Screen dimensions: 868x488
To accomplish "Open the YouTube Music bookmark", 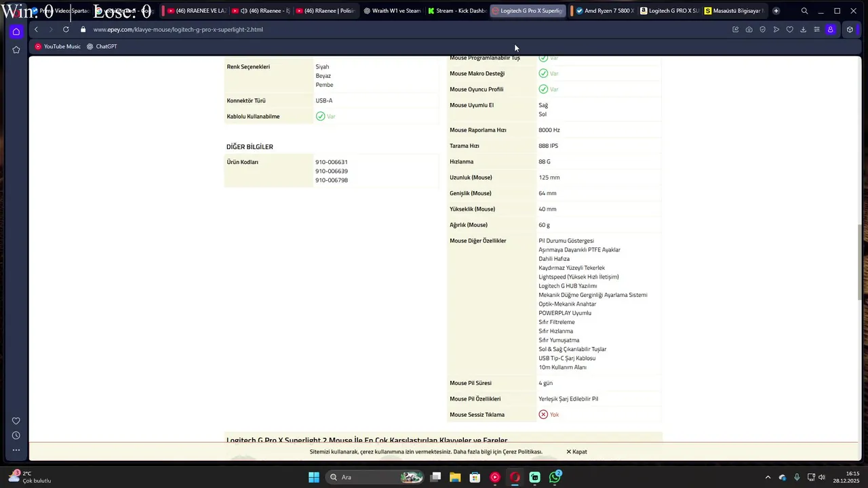I will coord(58,47).
